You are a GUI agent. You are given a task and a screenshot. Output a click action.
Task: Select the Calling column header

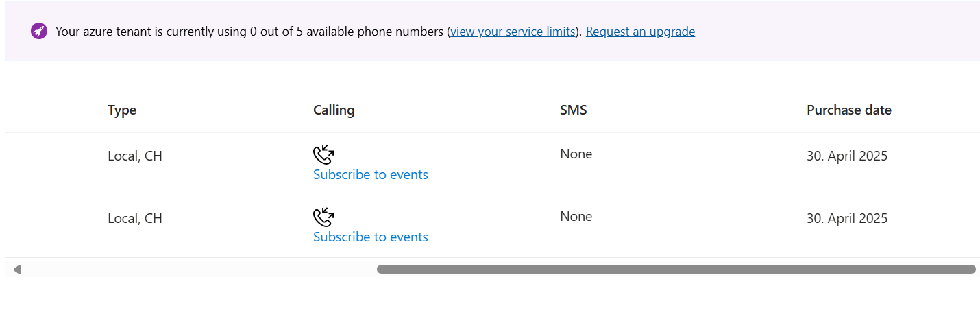tap(334, 110)
